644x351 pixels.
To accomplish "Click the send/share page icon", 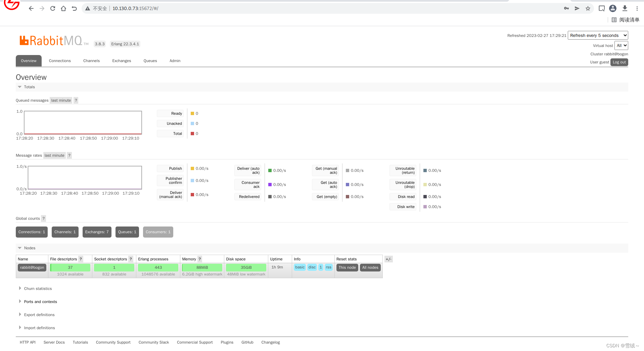I will coord(577,8).
